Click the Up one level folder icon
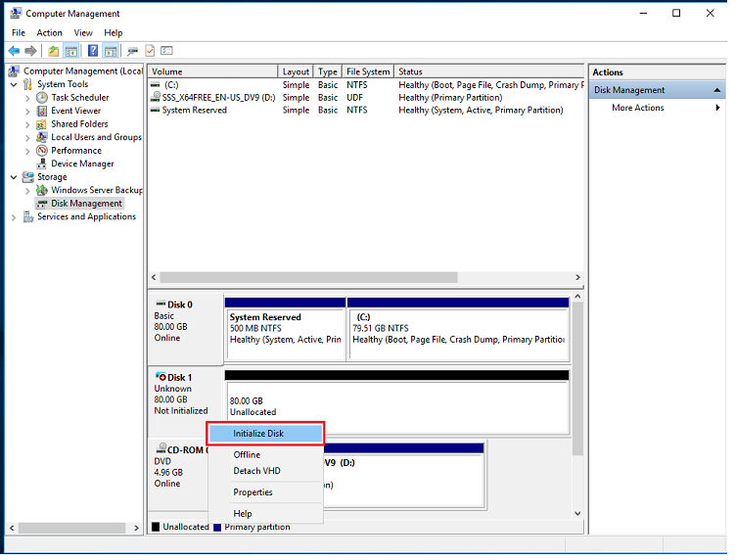The height and width of the screenshot is (560, 735). [54, 51]
